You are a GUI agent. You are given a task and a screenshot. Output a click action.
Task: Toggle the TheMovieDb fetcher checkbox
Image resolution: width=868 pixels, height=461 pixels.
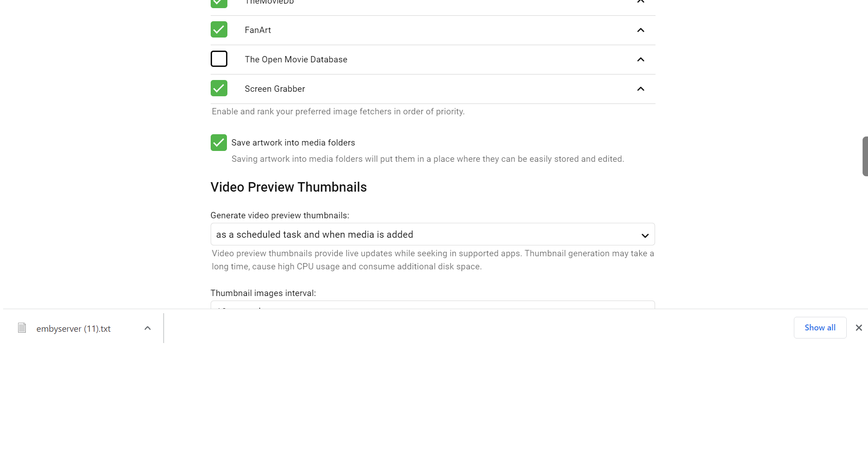pos(219,3)
